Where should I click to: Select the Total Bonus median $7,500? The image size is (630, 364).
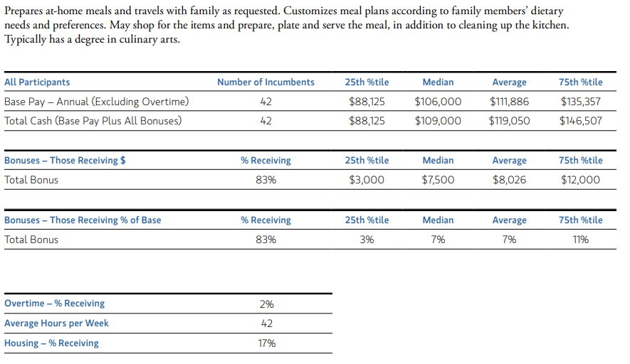[x=438, y=180]
